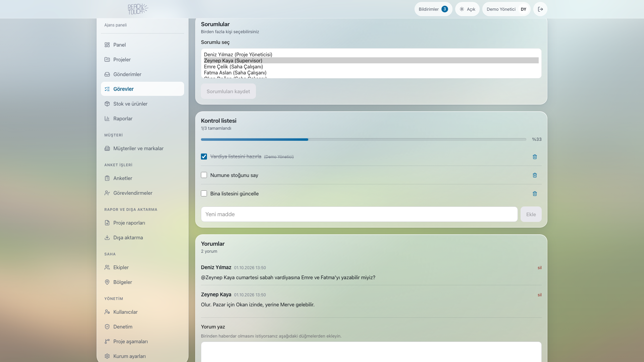644x362 pixels.
Task: Click the Kurum ayarları gear icon
Action: (x=107, y=356)
